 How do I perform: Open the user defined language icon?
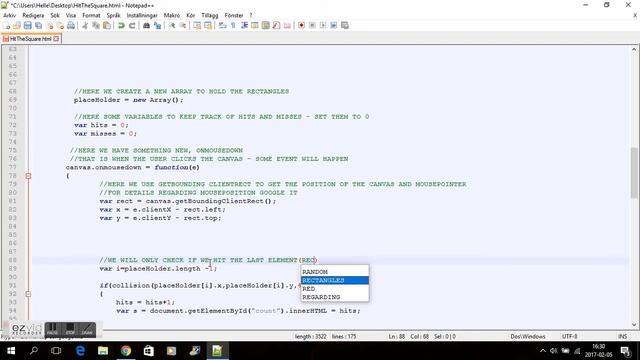255,25
